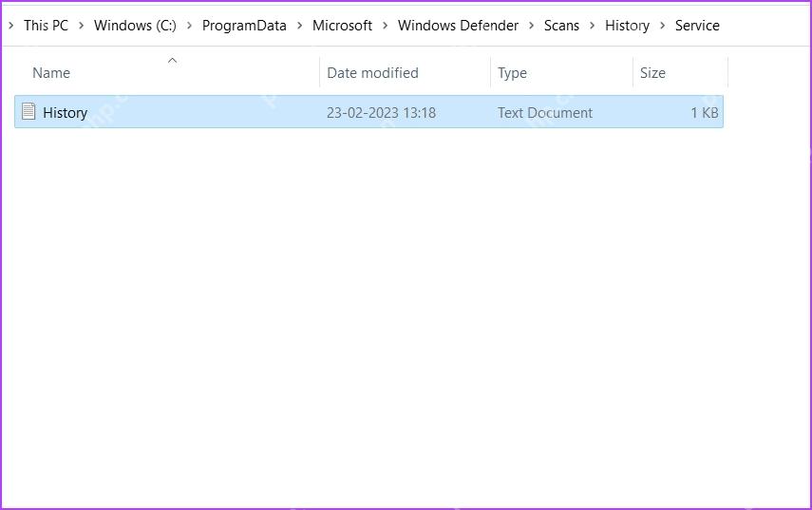Expand chevron between Scans and History
Image resolution: width=812 pixels, height=510 pixels.
click(x=592, y=26)
